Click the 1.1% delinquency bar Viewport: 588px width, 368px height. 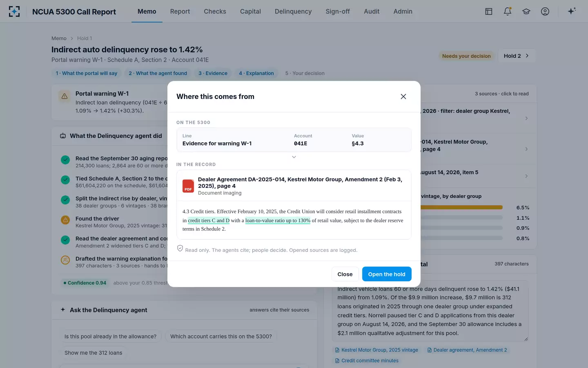461,218
